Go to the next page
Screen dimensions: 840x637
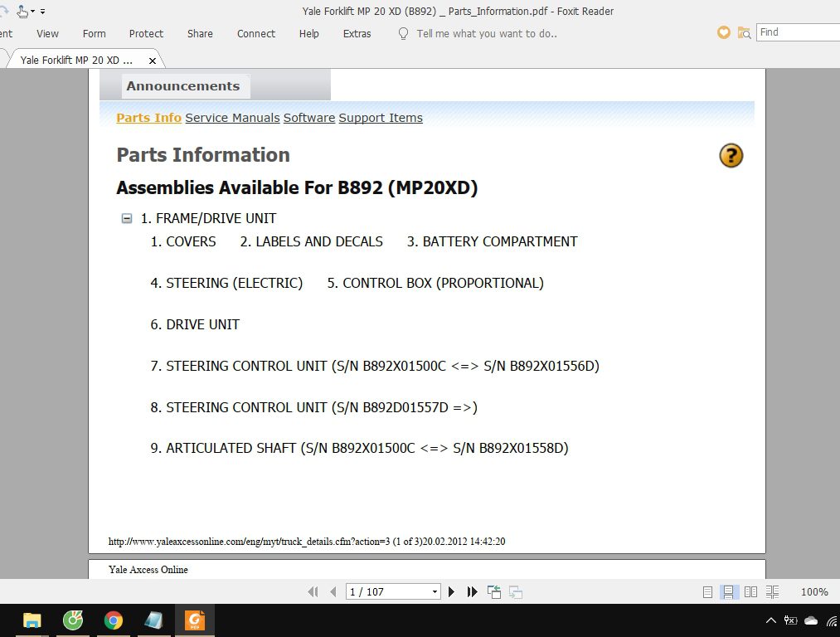(451, 592)
